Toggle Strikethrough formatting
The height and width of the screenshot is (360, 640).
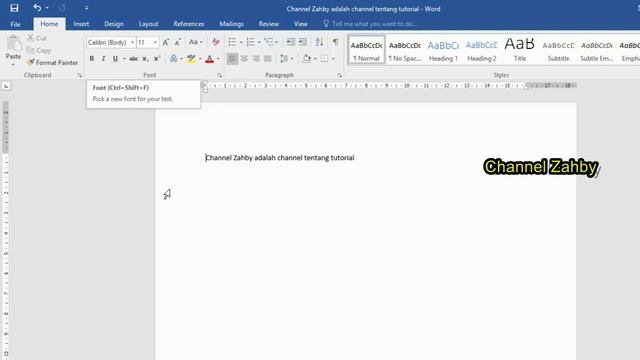coord(133,59)
